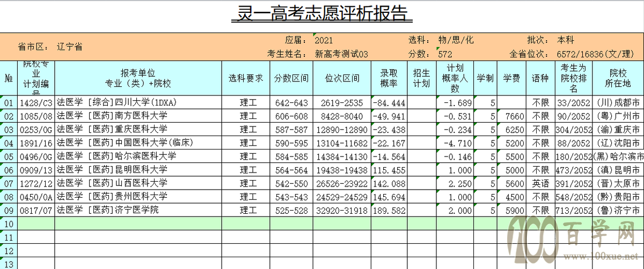The height and width of the screenshot is (269, 644).
Task: Select admission probability cell -84.444
Action: tap(389, 102)
